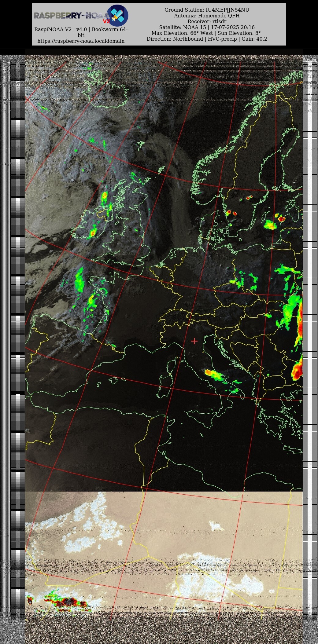Click the Raspberry-NOAA V2 logo
This screenshot has height=644, width=318.
(x=81, y=16)
